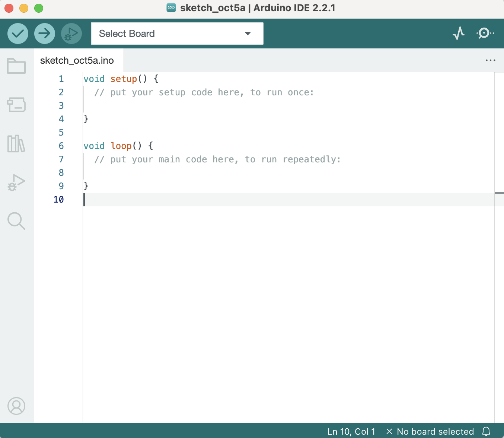Image resolution: width=504 pixels, height=438 pixels.
Task: Click the No board selected status
Action: click(430, 431)
